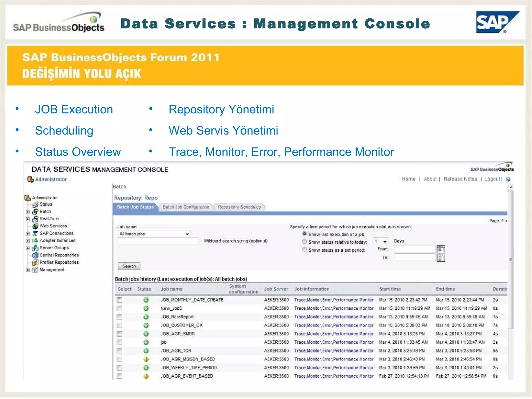The width and height of the screenshot is (532, 399).
Task: Click the Adapter Instances icon
Action: tap(35, 241)
